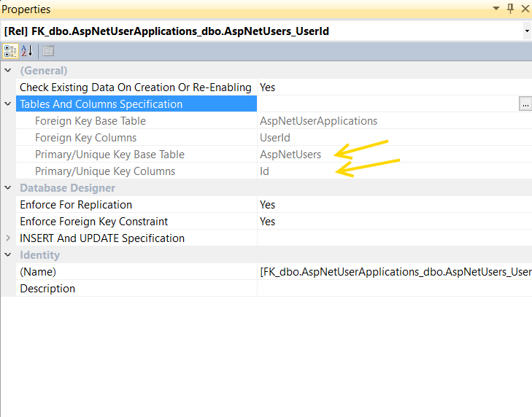This screenshot has height=417, width=532.
Task: Collapse Tables And Columns Specification group
Action: (x=8, y=104)
